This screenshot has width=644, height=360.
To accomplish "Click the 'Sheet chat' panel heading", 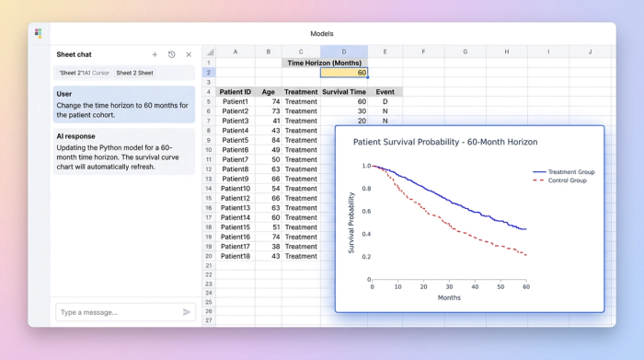I will pos(74,54).
